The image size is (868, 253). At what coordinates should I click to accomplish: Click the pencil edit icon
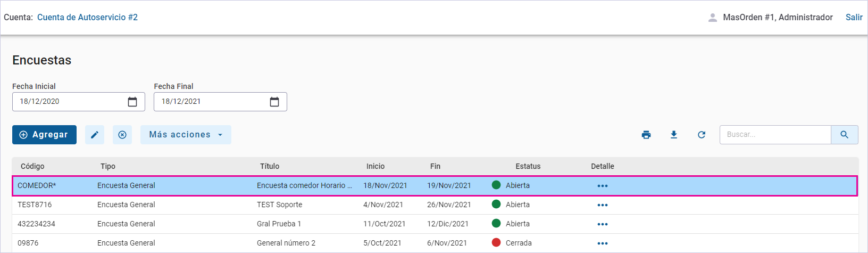(95, 135)
